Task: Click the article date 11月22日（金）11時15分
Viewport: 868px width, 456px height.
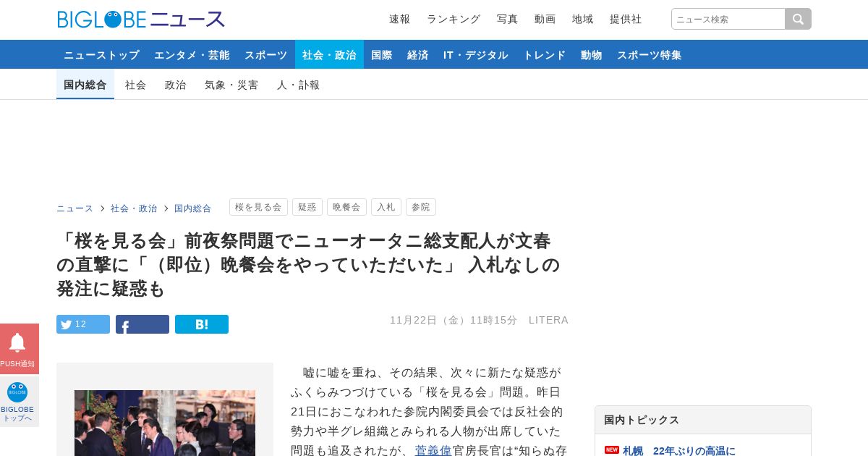Action: (x=454, y=320)
